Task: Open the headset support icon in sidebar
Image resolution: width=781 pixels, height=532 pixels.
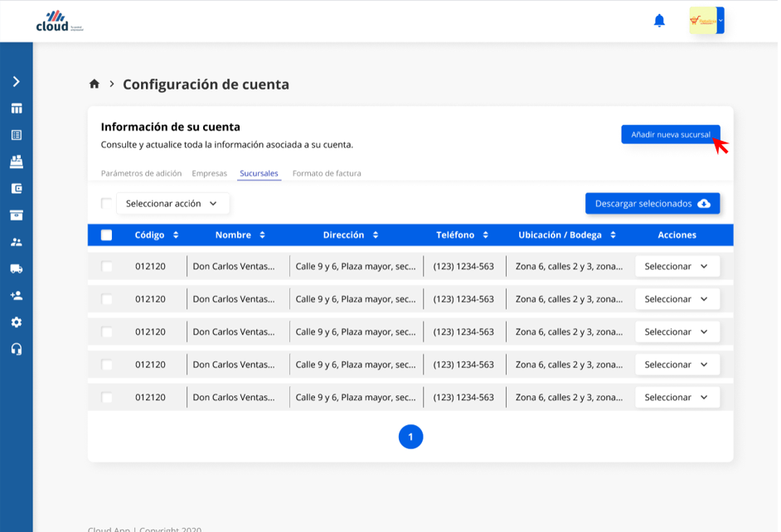Action: coord(17,350)
